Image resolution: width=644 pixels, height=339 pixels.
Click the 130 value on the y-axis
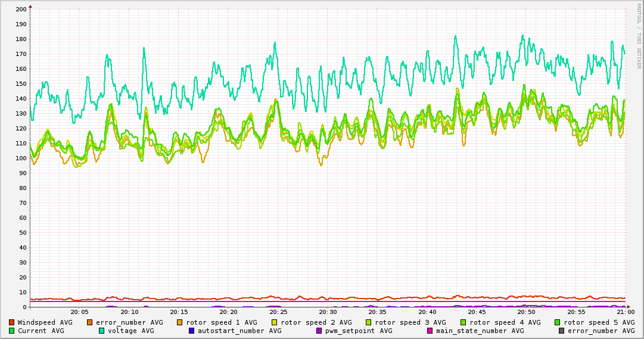[x=21, y=113]
